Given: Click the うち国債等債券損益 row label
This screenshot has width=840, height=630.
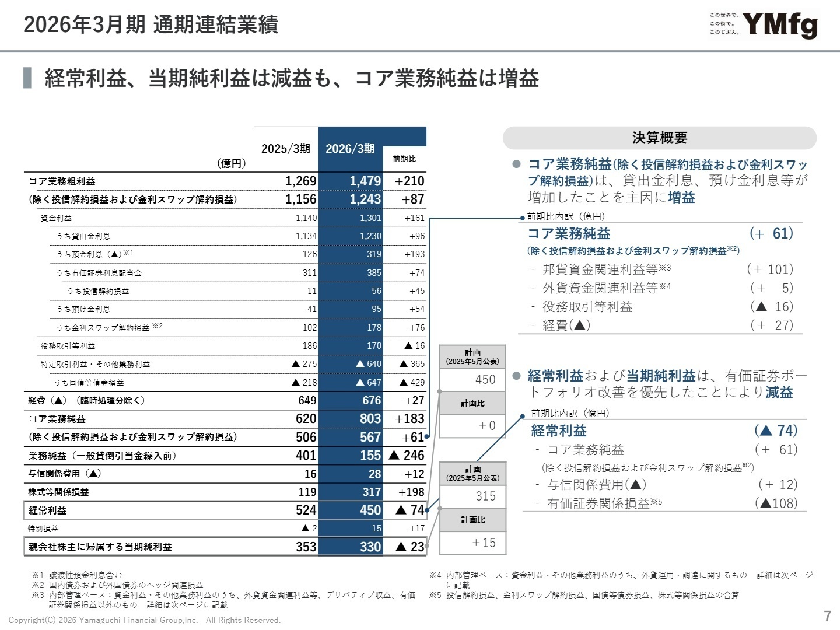Looking at the screenshot, I should [89, 383].
